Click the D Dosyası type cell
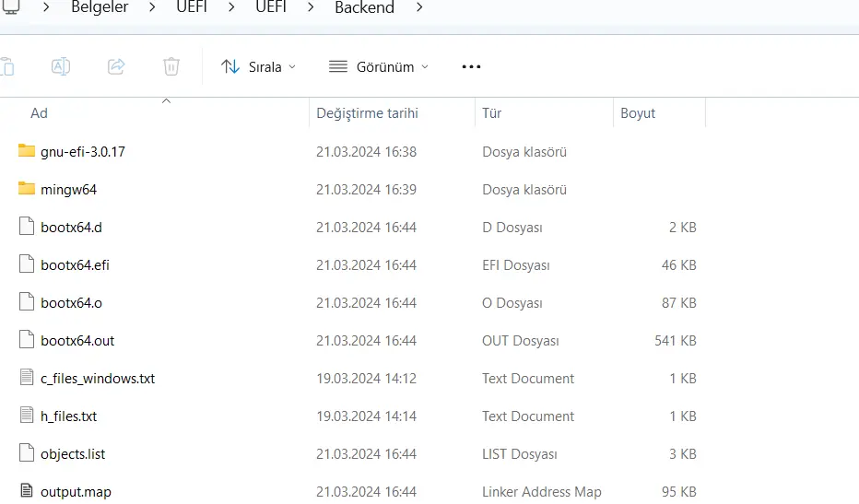 point(512,228)
